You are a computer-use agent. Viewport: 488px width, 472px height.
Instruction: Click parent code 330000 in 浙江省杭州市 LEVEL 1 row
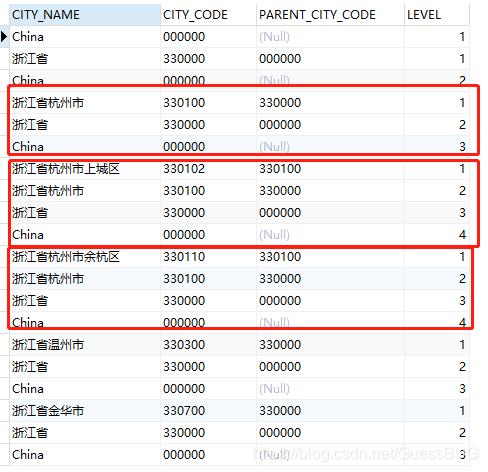330,103
